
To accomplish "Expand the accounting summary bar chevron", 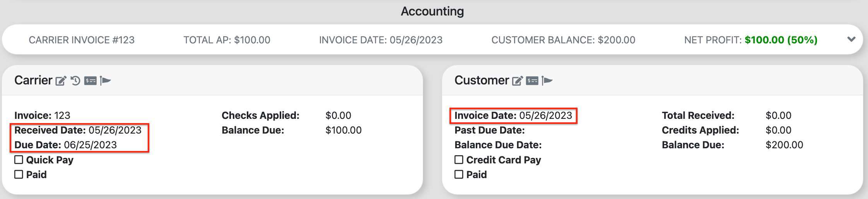I will click(851, 39).
